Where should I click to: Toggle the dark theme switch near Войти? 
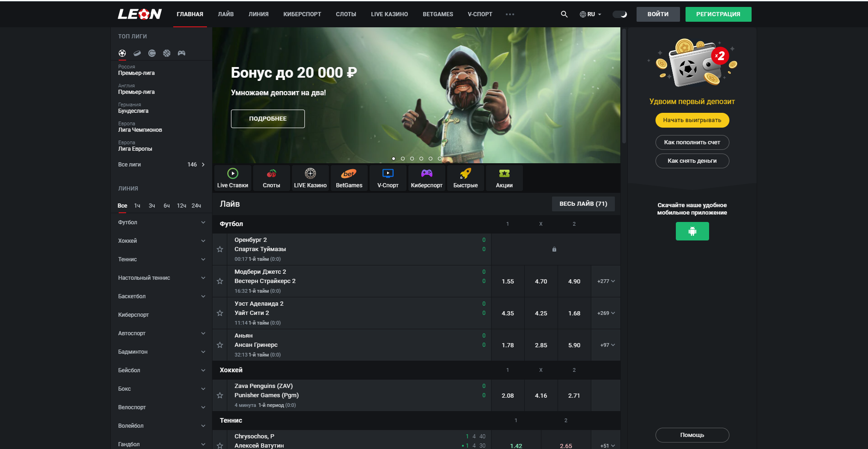[x=619, y=14]
